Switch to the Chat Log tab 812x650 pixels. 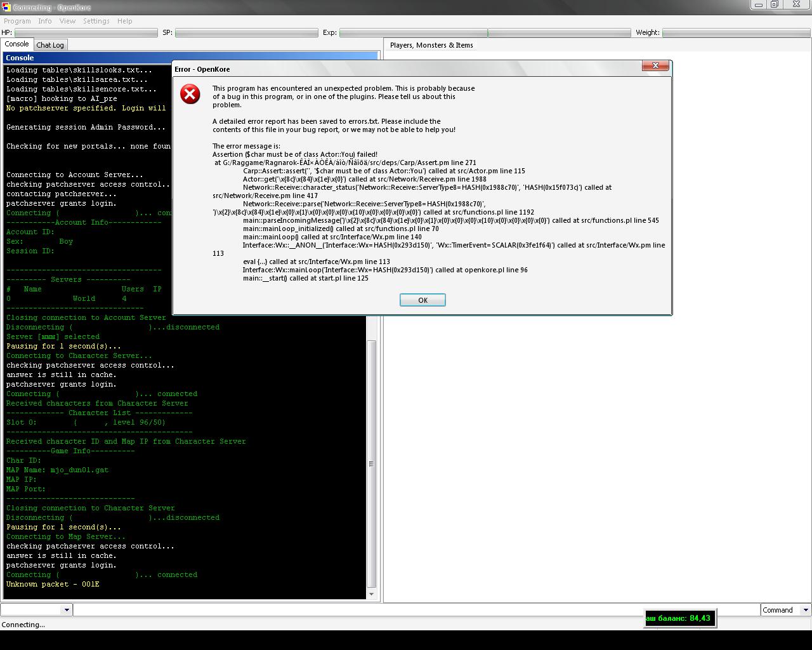[50, 45]
